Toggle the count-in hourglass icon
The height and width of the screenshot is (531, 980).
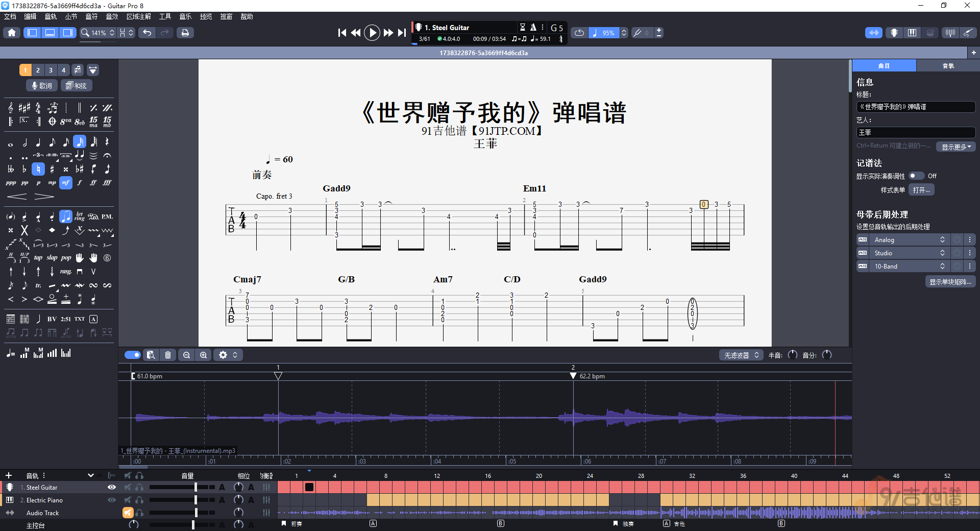point(522,28)
